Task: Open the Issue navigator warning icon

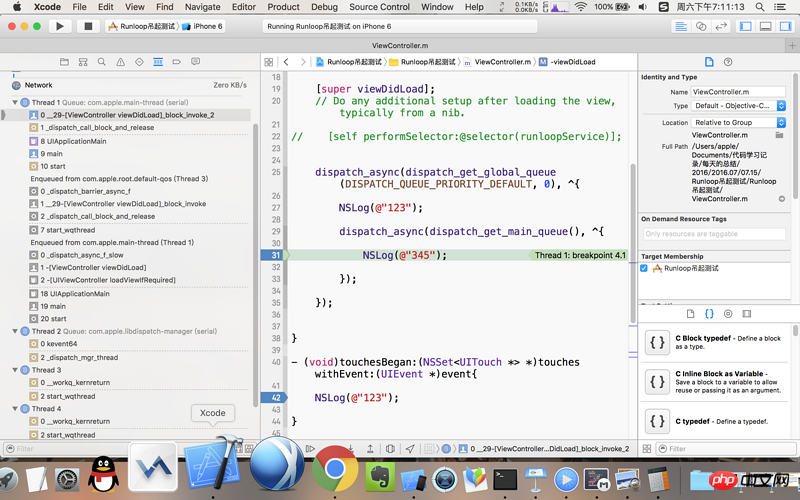Action: click(120, 62)
